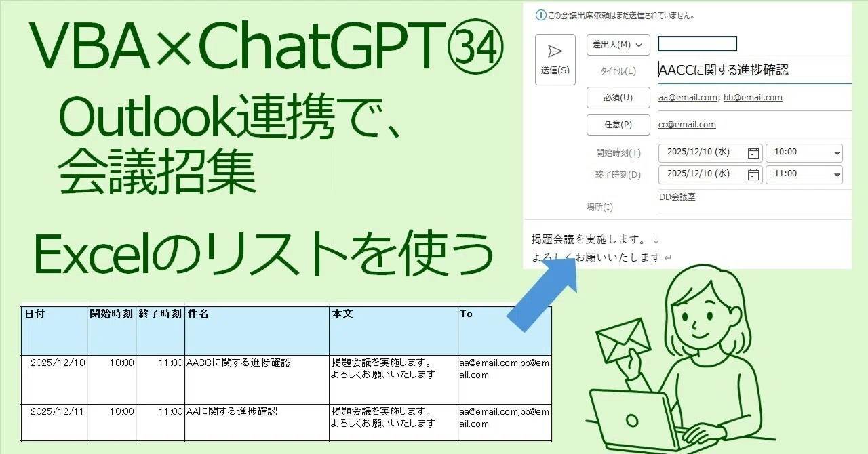The width and height of the screenshot is (868, 454).
Task: Click the message body line 掲題会議を実施します。
Action: click(x=589, y=239)
